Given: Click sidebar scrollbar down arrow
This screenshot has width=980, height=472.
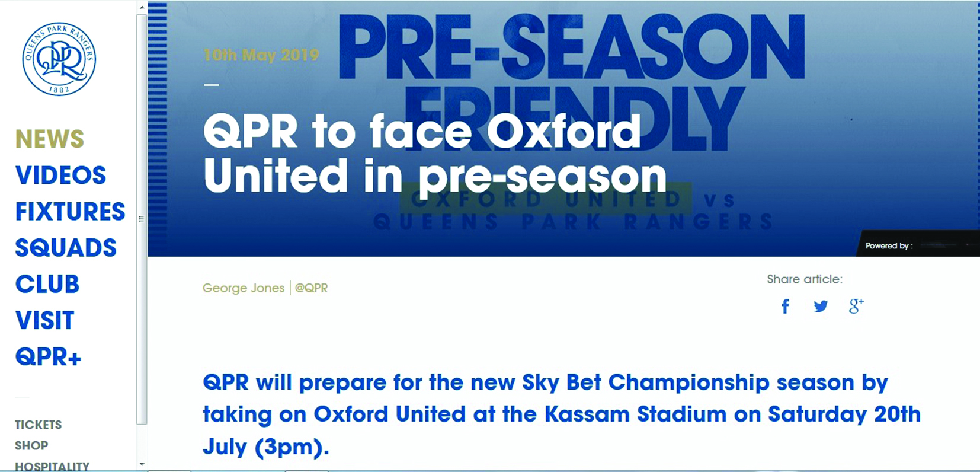Looking at the screenshot, I should click(x=142, y=464).
